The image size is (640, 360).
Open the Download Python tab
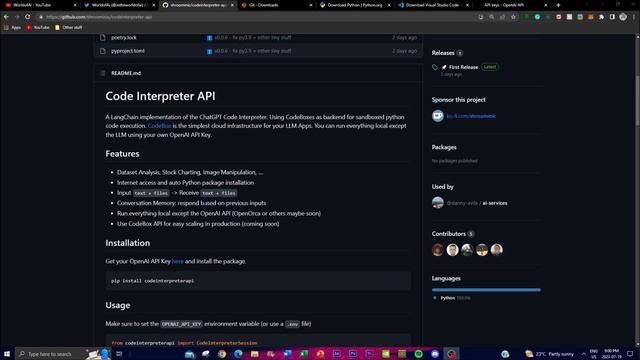355,5
